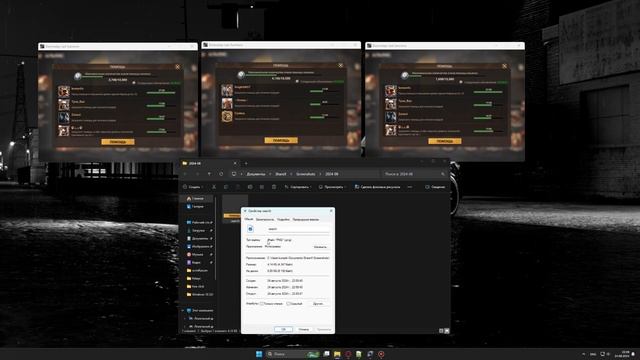The image size is (640, 360).
Task: Go up one folder level in Explorer
Action: (209, 174)
